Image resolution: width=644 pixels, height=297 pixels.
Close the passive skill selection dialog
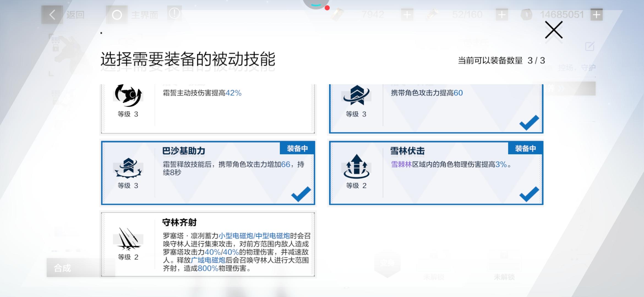[554, 30]
